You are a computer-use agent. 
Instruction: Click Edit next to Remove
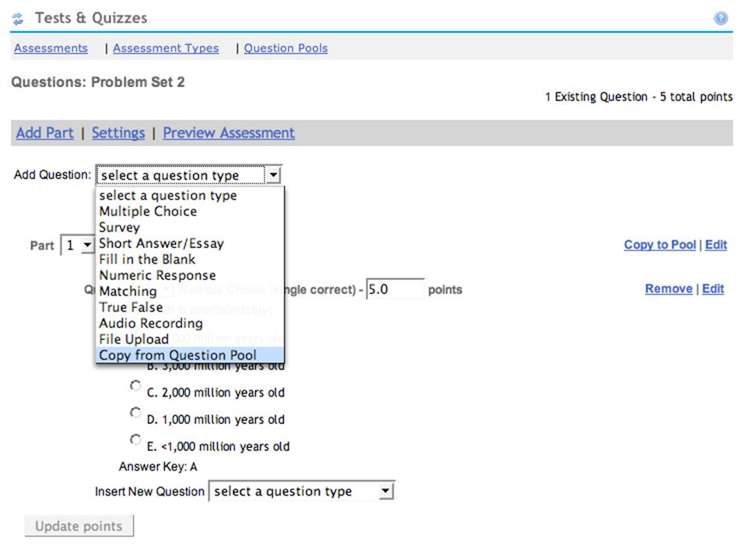tap(713, 289)
